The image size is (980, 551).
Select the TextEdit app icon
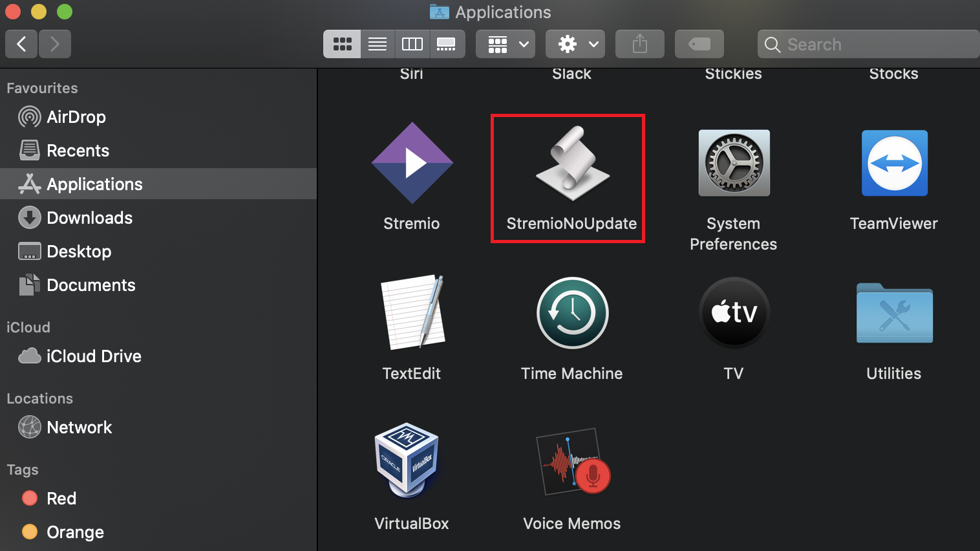412,312
